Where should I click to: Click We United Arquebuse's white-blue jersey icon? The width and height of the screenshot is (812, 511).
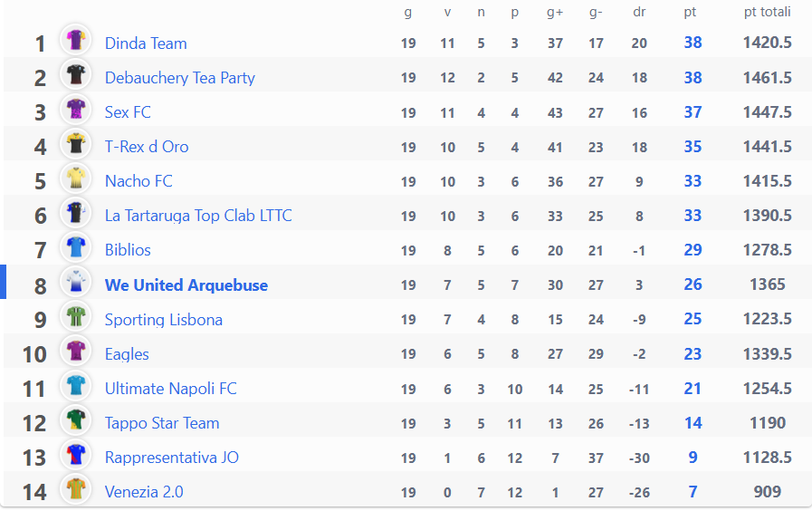(x=76, y=282)
